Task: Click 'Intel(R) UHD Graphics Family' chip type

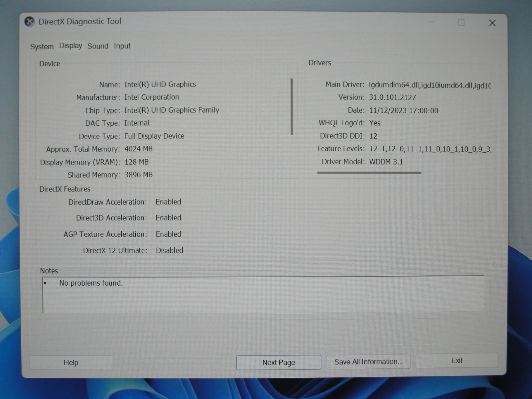Action: coord(172,110)
